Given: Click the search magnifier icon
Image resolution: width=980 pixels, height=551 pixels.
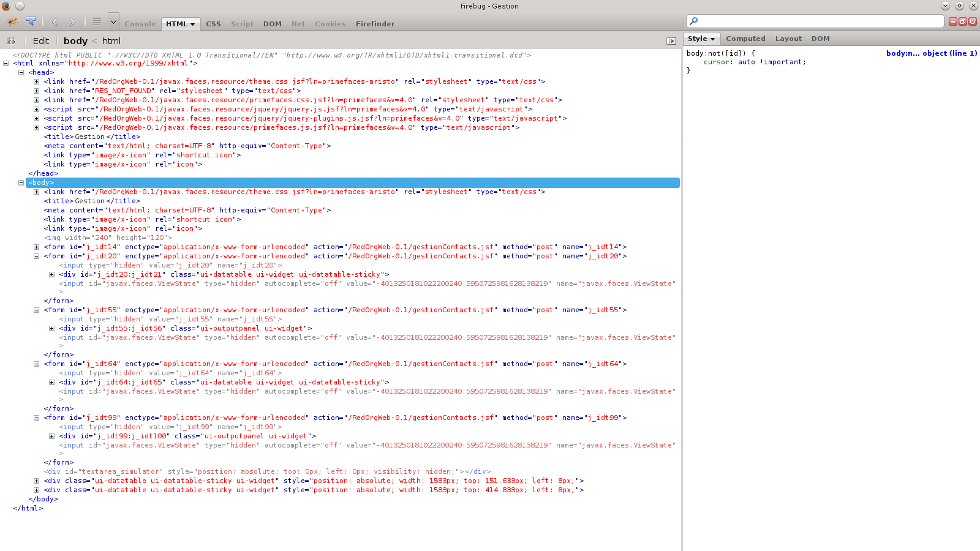Looking at the screenshot, I should [694, 21].
